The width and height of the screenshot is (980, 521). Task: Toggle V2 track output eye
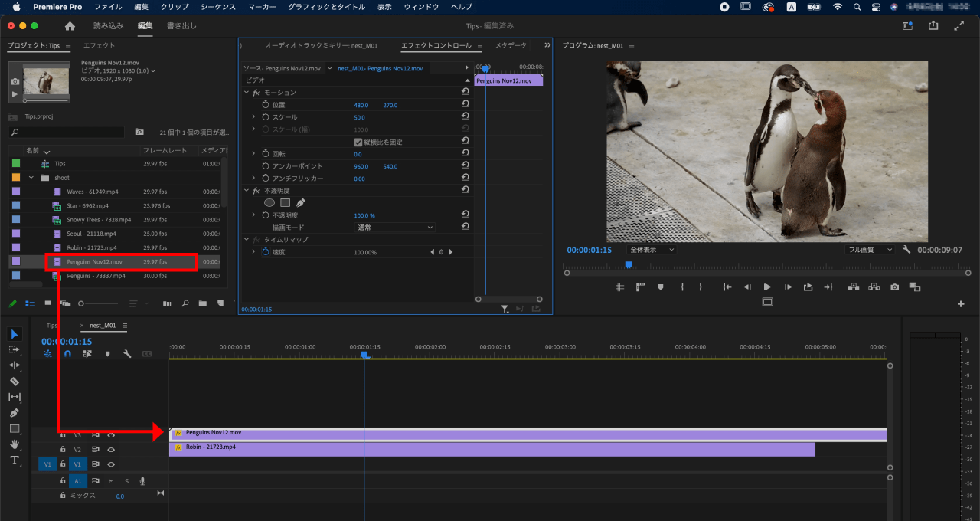(111, 450)
